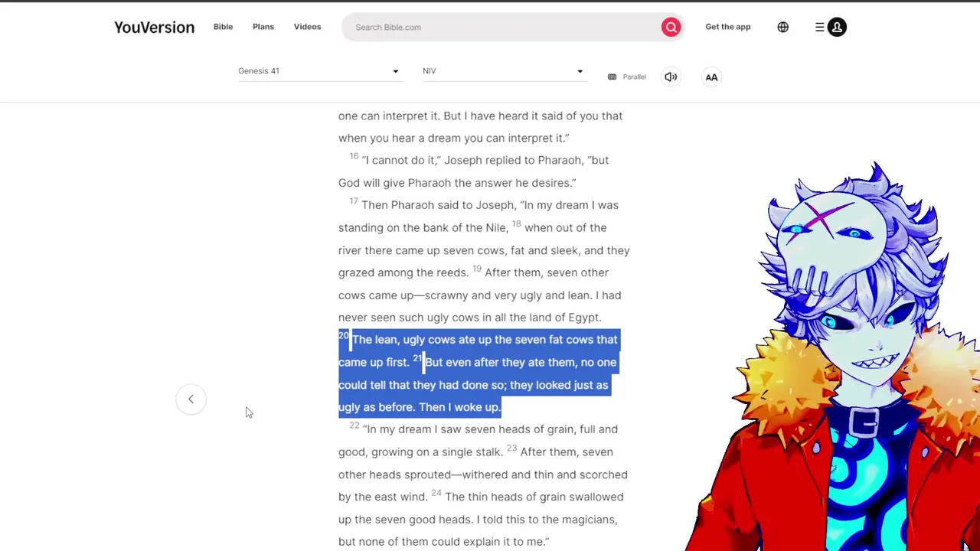Image resolution: width=980 pixels, height=551 pixels.
Task: Click text "Then I woke up."
Action: pyautogui.click(x=459, y=408)
